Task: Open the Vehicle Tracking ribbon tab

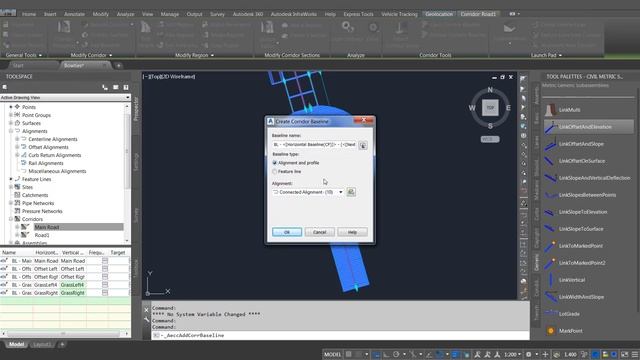Action: [399, 14]
